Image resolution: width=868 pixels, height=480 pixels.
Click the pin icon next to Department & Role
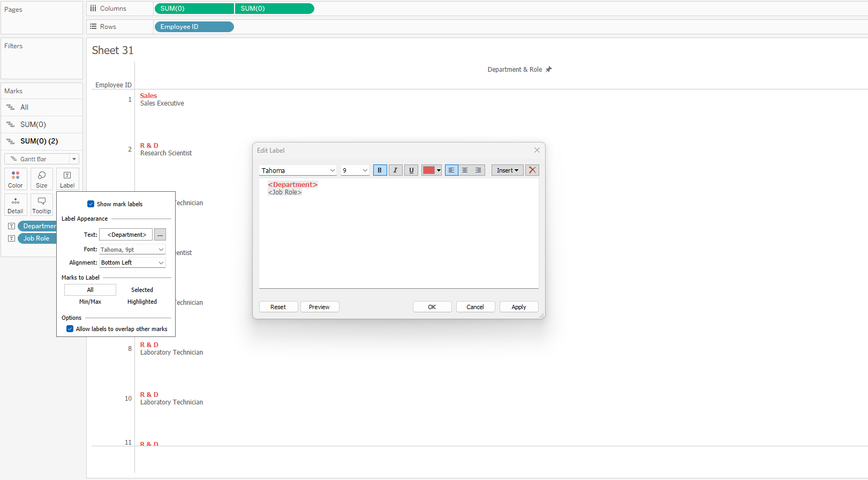pyautogui.click(x=548, y=70)
